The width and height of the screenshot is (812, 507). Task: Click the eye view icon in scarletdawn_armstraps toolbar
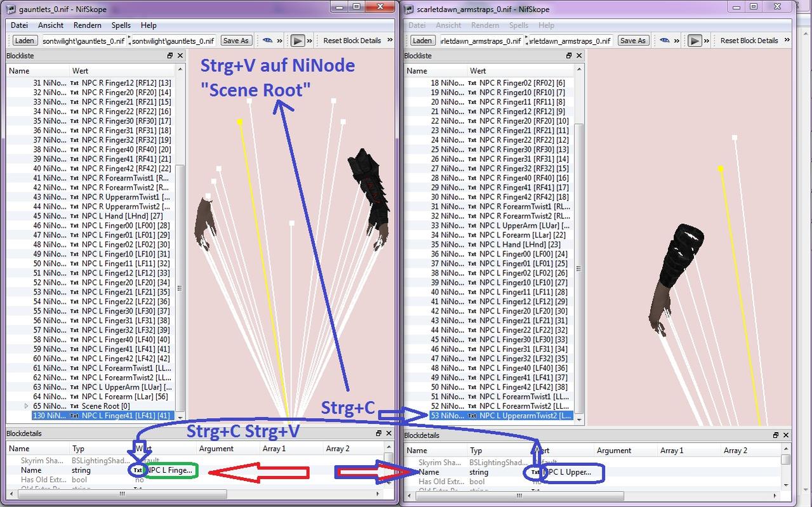click(x=665, y=41)
